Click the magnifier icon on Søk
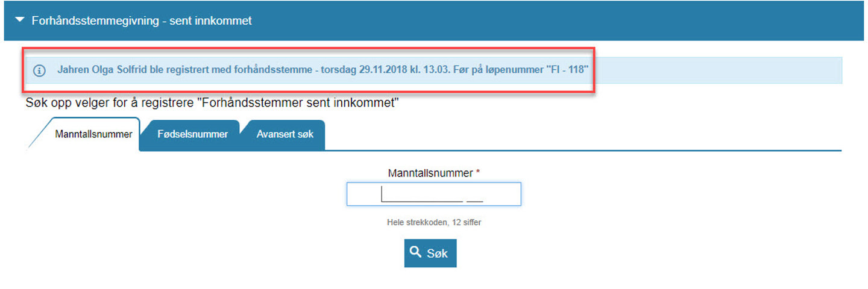The width and height of the screenshot is (868, 289). tap(415, 252)
